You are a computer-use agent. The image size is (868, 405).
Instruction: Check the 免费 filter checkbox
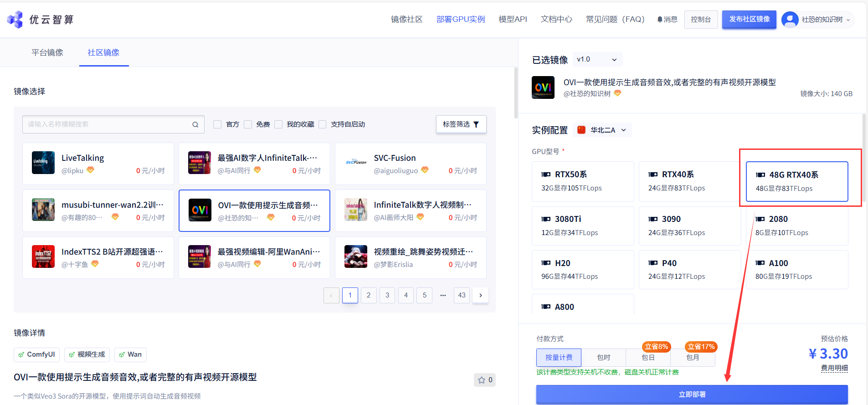click(248, 124)
